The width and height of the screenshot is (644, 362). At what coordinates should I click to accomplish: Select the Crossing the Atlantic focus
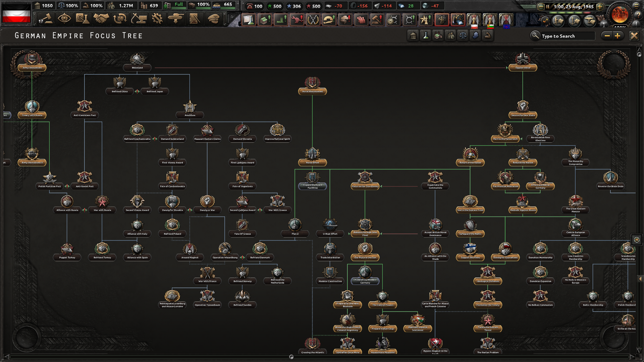pyautogui.click(x=312, y=346)
